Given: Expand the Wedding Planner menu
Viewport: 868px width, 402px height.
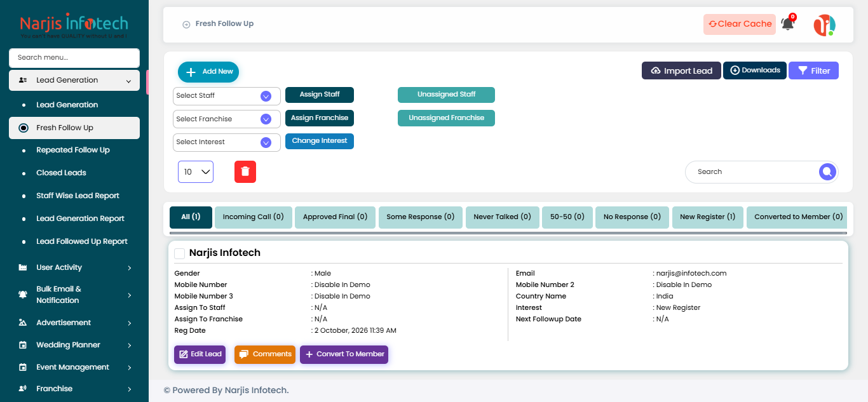Looking at the screenshot, I should [129, 345].
